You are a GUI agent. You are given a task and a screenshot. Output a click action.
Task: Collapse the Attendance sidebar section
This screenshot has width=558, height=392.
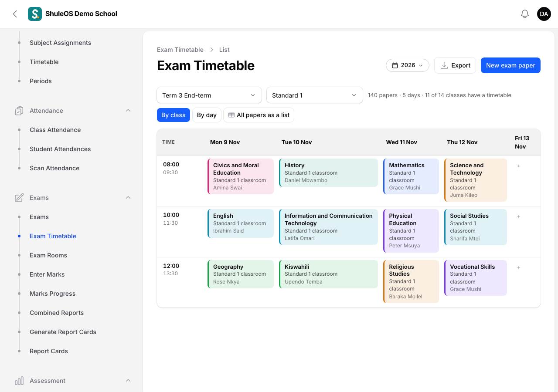click(x=128, y=111)
